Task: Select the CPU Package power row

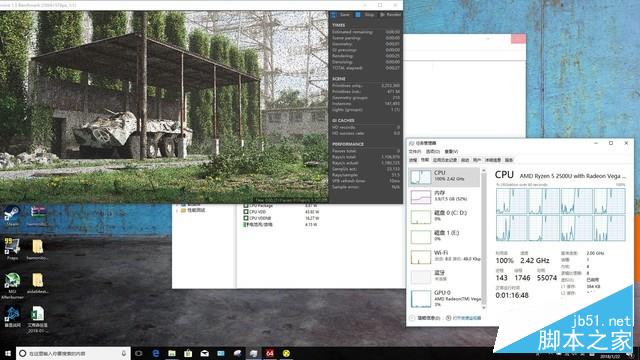Action: [x=282, y=206]
